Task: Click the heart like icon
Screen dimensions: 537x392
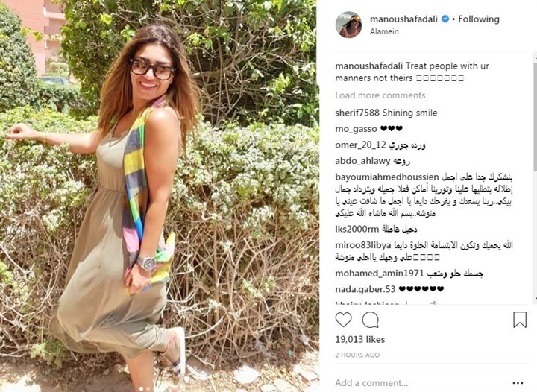Action: point(343,320)
